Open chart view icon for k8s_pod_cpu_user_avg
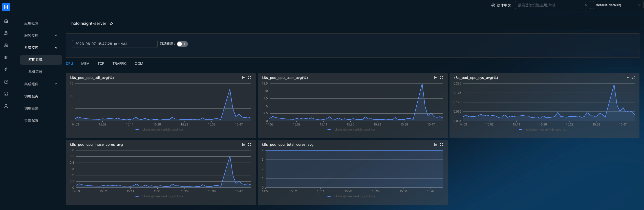The width and height of the screenshot is (644, 210). click(436, 78)
